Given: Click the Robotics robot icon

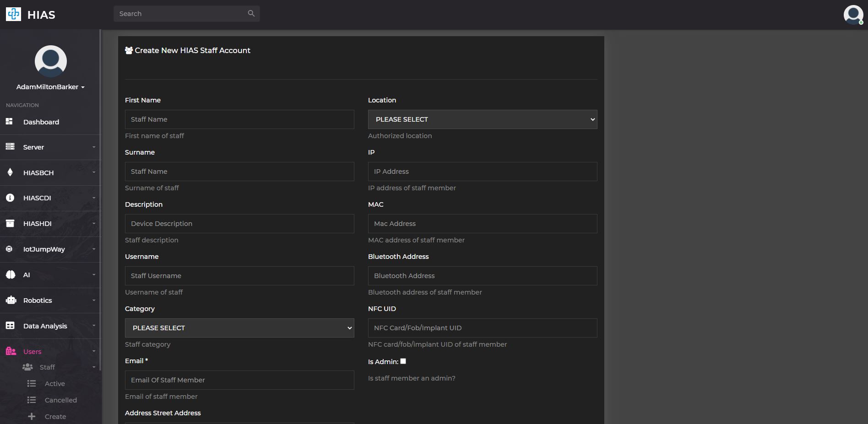Looking at the screenshot, I should point(11,300).
